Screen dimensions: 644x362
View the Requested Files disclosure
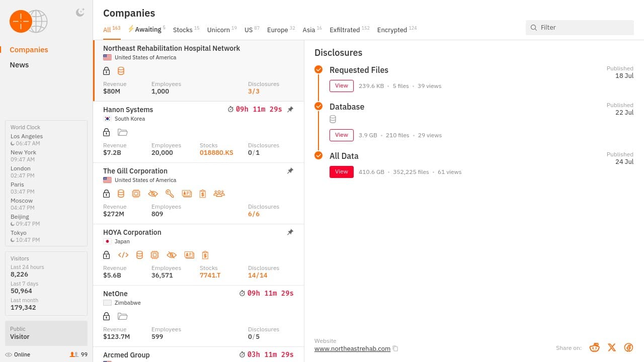[342, 86]
